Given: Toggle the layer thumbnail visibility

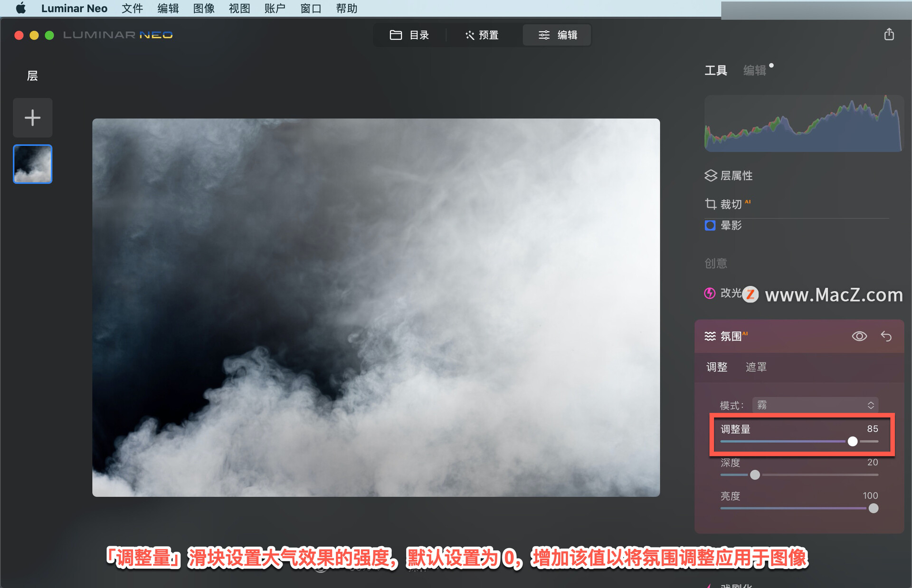Looking at the screenshot, I should (33, 165).
